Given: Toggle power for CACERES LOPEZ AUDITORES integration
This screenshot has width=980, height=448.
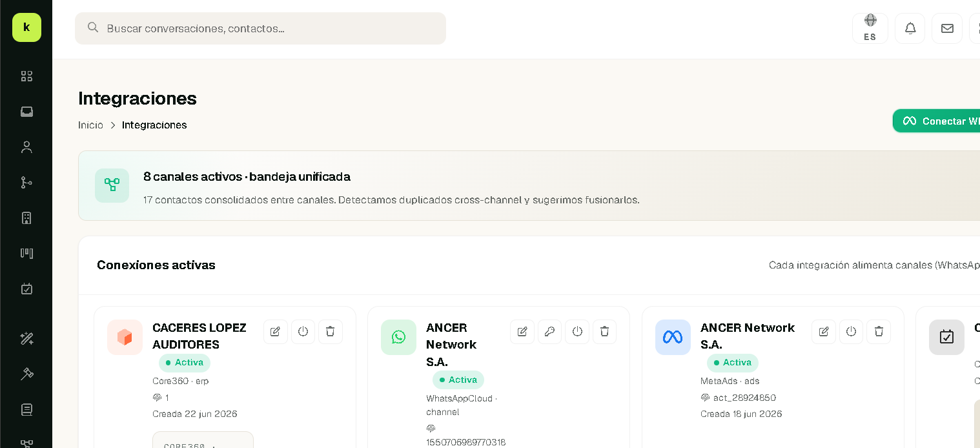Looking at the screenshot, I should pos(303,332).
